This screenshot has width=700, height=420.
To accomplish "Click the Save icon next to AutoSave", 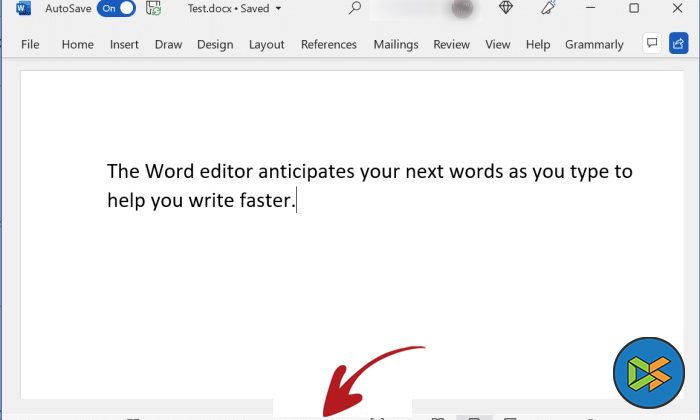I will coord(154,8).
